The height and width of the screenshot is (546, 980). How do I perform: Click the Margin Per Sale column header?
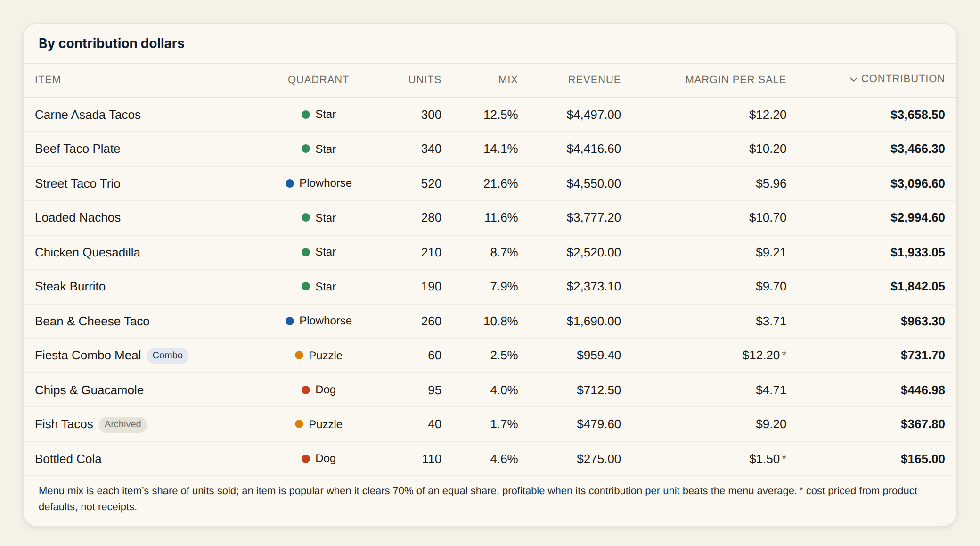735,79
